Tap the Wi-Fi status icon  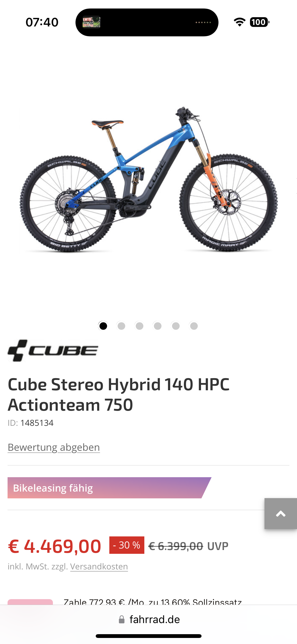(x=240, y=22)
